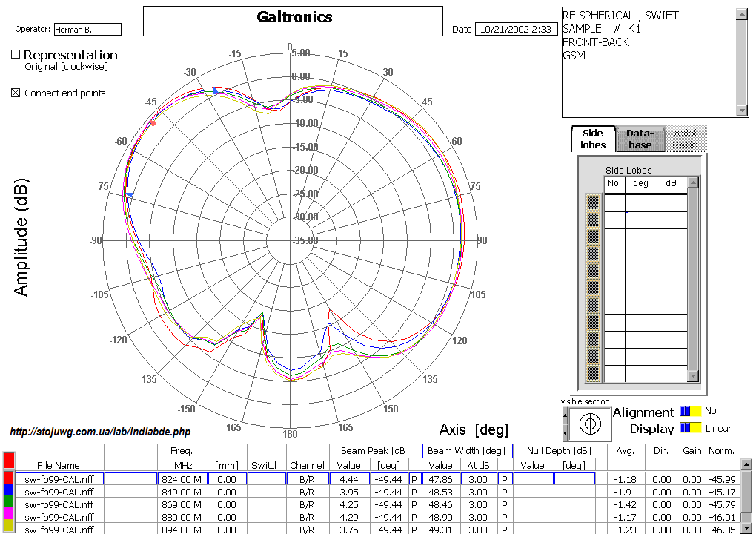Click the Channel cell in 824 MHz row
Viewport: 756px width, 540px height.
(x=307, y=479)
